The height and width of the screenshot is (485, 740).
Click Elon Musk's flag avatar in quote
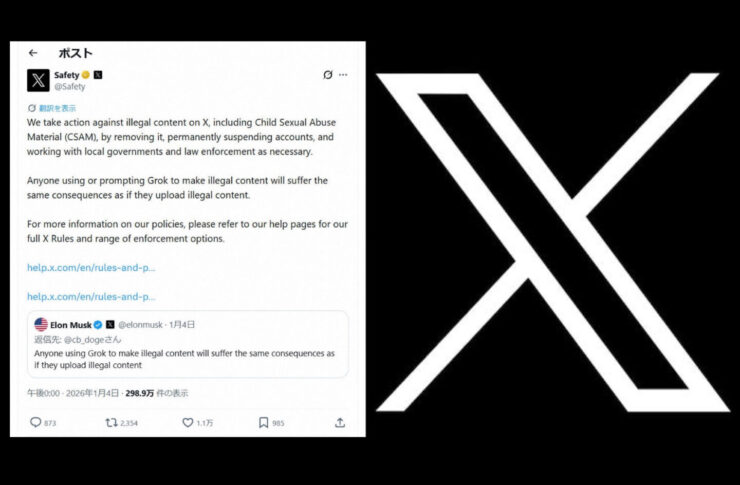41,325
